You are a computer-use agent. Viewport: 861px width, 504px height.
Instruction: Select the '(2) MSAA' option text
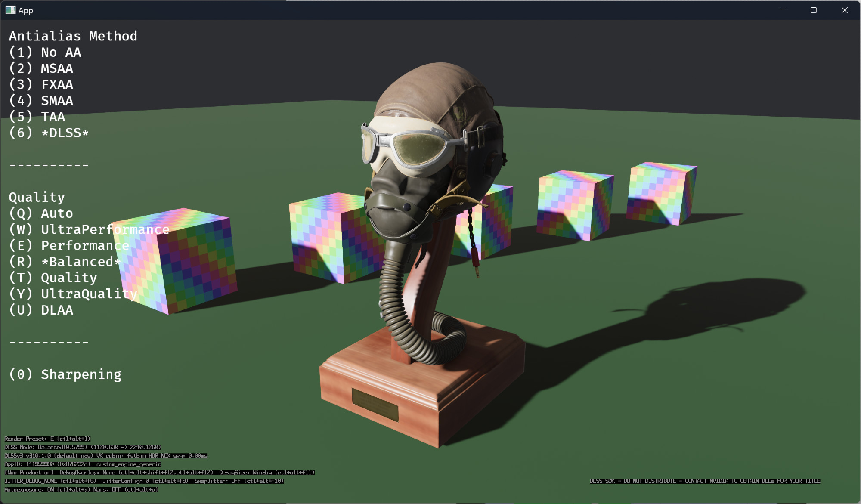click(x=41, y=68)
